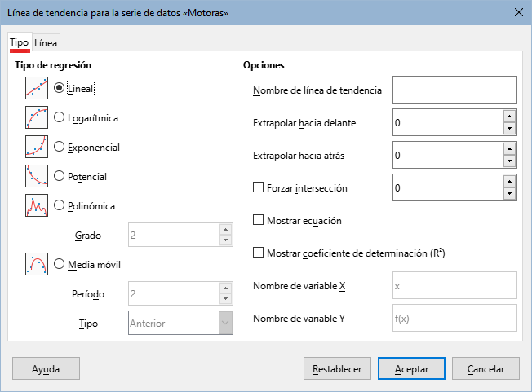Choose the Media móvil regression option

pos(59,264)
